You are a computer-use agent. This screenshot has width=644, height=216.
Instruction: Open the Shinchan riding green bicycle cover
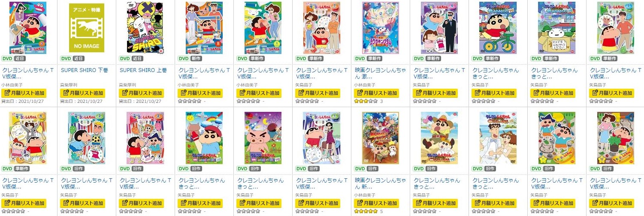[498, 27]
